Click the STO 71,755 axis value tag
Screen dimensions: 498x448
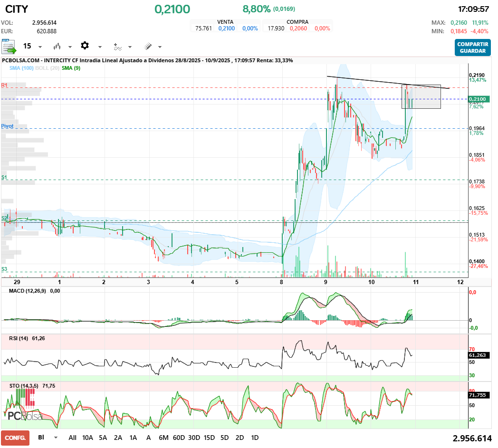479,395
